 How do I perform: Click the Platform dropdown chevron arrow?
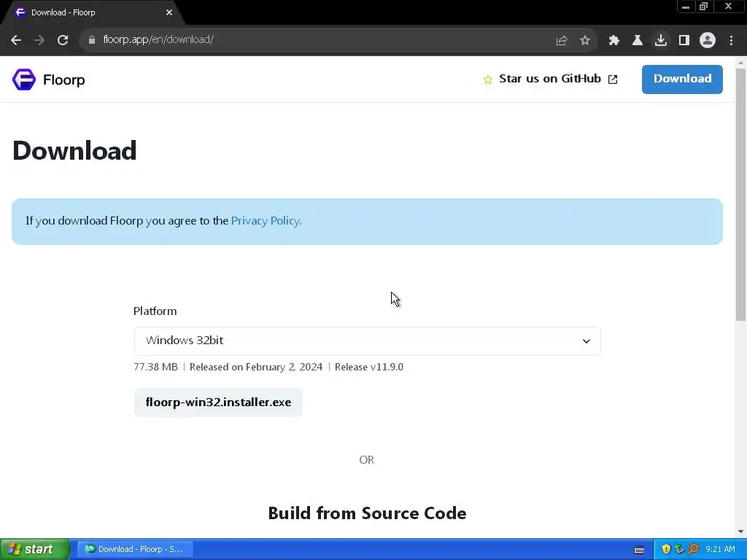[587, 341]
